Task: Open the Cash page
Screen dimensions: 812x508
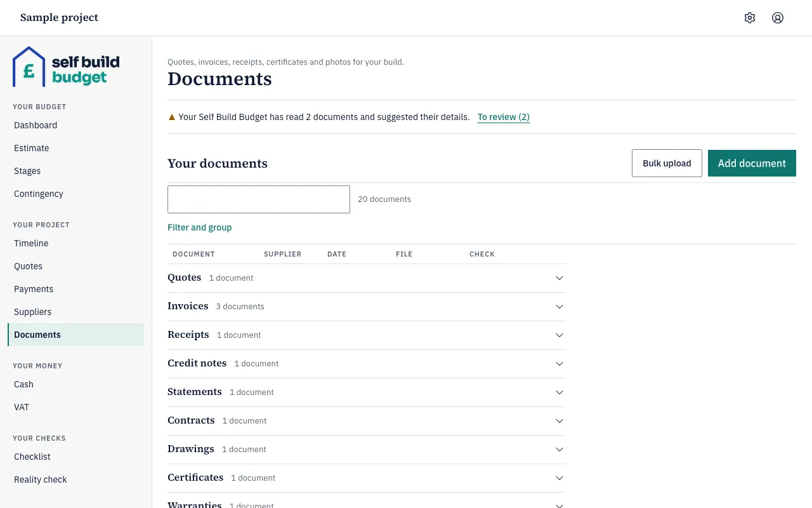Action: [x=76, y=384]
